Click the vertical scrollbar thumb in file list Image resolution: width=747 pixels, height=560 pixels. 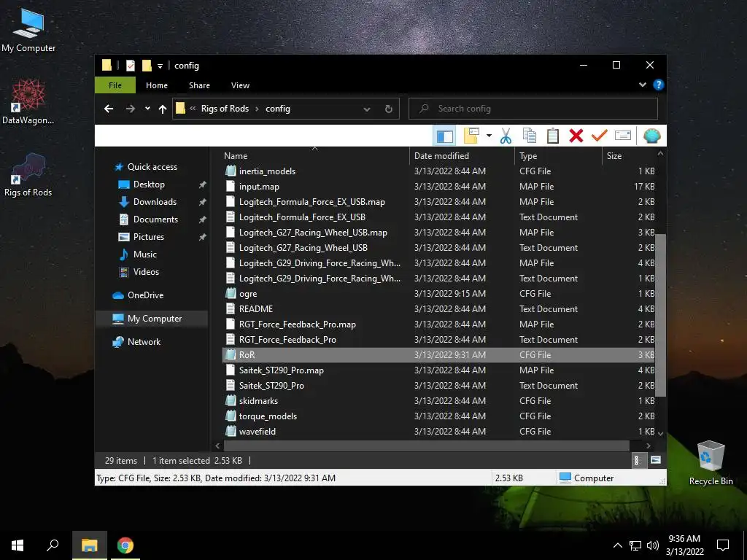click(x=660, y=315)
